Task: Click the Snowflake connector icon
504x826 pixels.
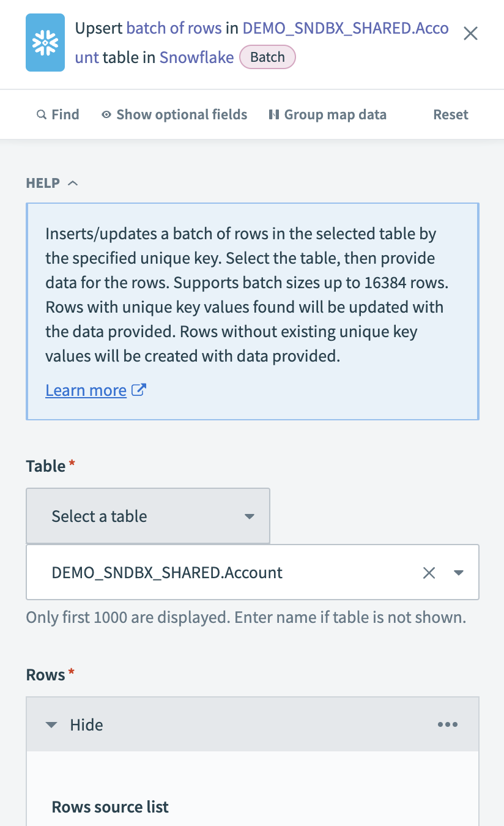Action: click(x=45, y=42)
